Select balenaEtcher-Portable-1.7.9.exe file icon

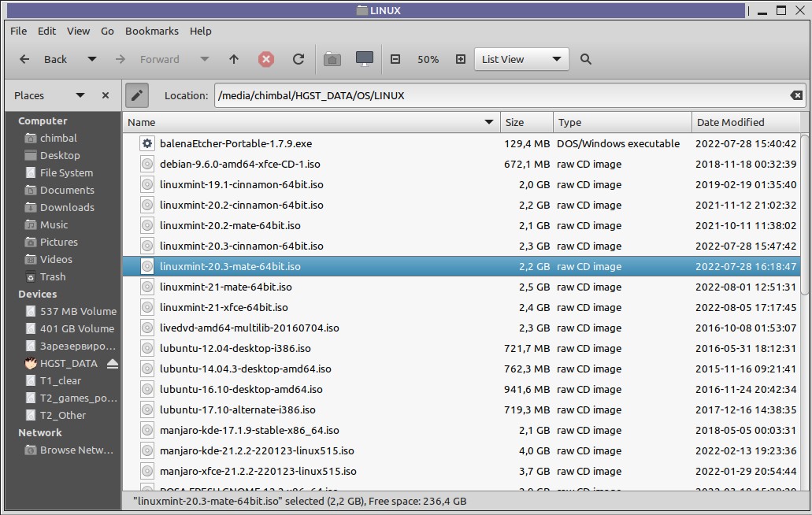tap(147, 143)
